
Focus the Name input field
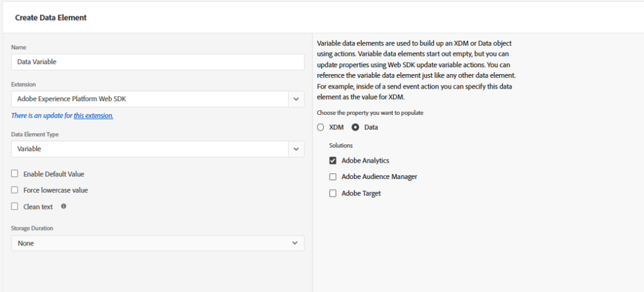(x=158, y=62)
